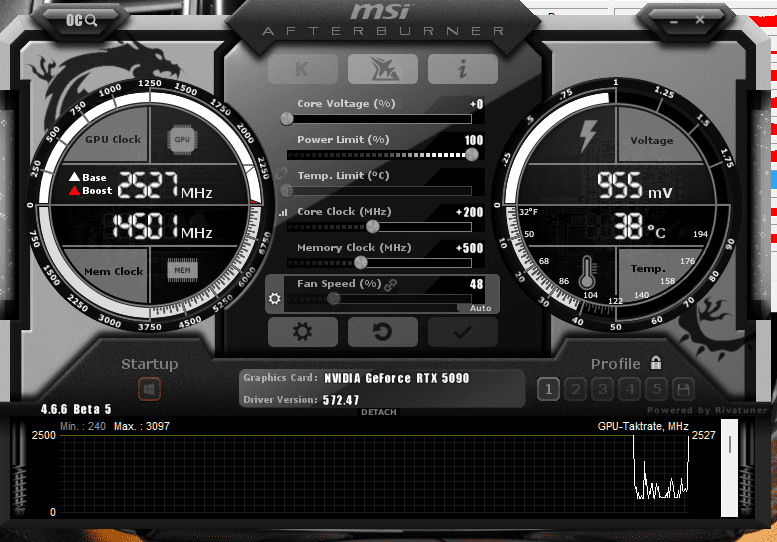Click the hardware monitor graph scrollbar

pos(729,468)
